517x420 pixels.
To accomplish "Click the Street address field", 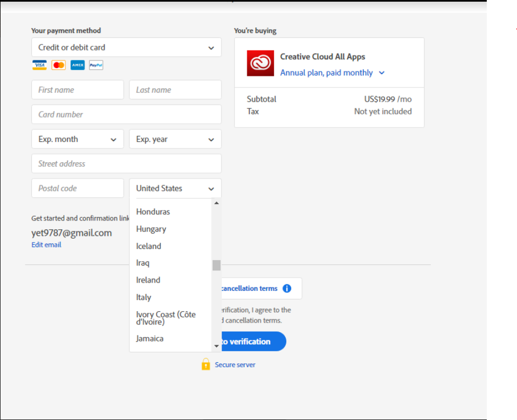I will [126, 164].
